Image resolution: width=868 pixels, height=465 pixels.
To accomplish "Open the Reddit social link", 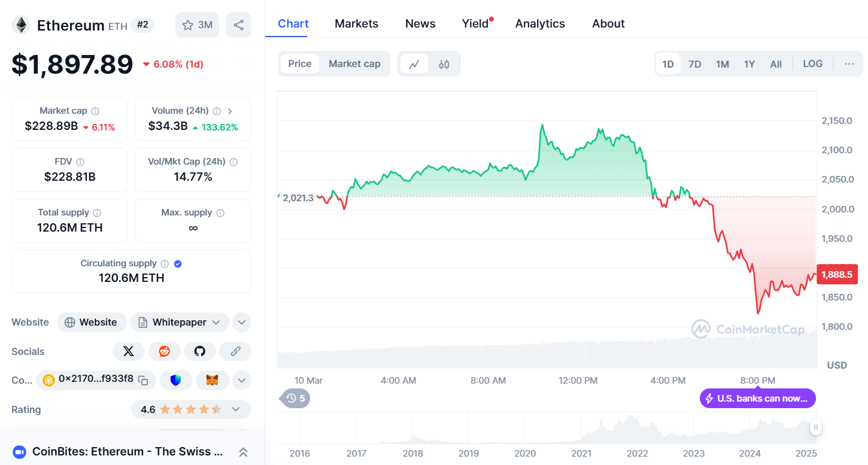I will pos(164,351).
